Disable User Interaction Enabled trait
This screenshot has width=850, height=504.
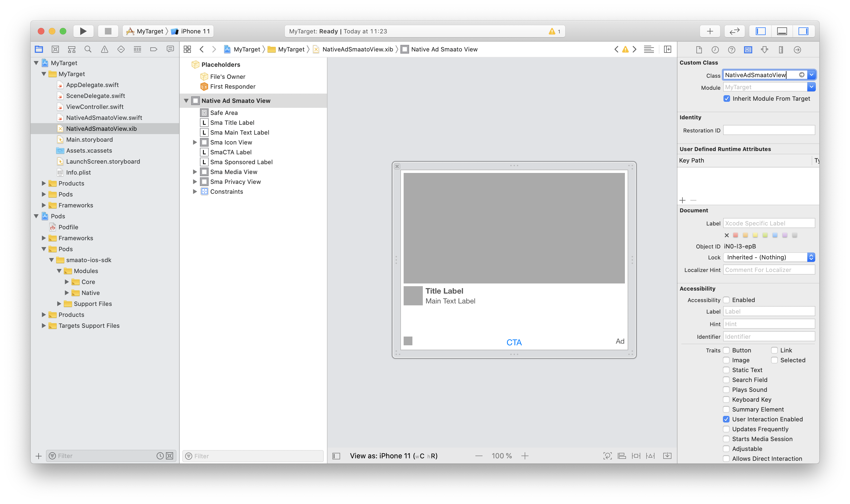[x=726, y=419]
